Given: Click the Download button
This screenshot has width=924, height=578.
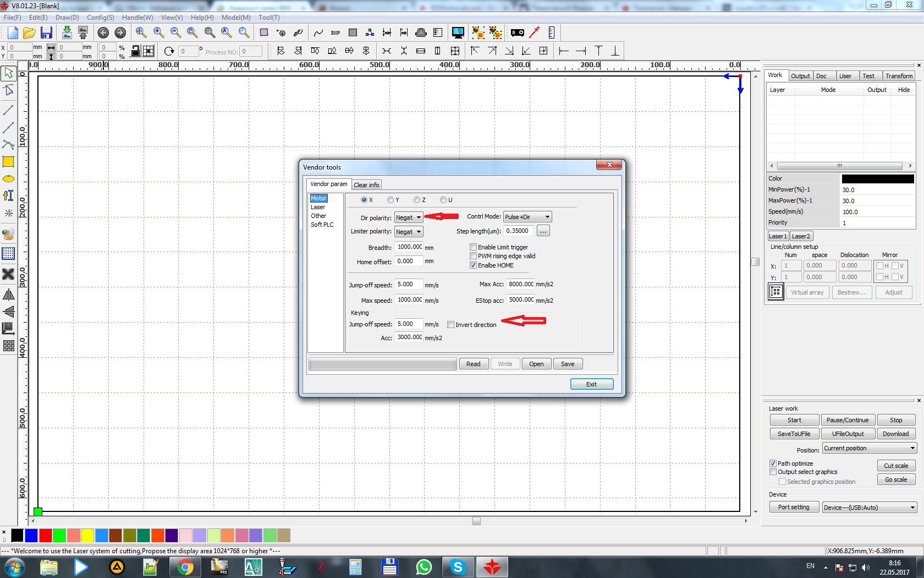Looking at the screenshot, I should tap(896, 434).
